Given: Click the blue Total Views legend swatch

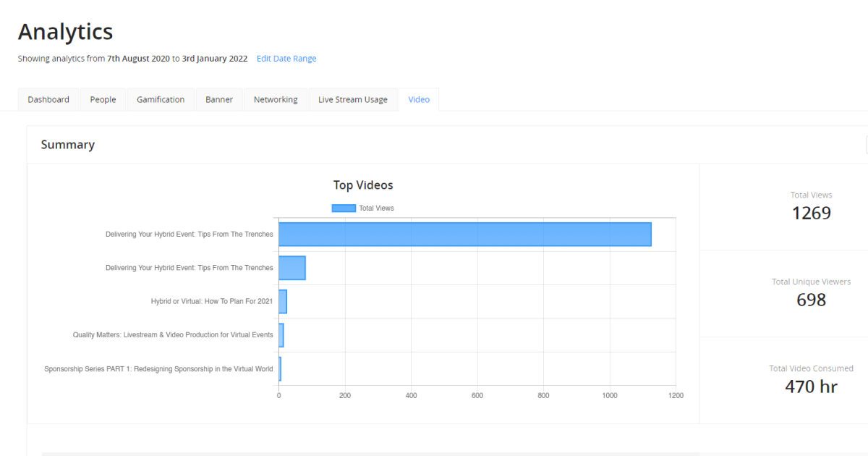Looking at the screenshot, I should [x=344, y=208].
